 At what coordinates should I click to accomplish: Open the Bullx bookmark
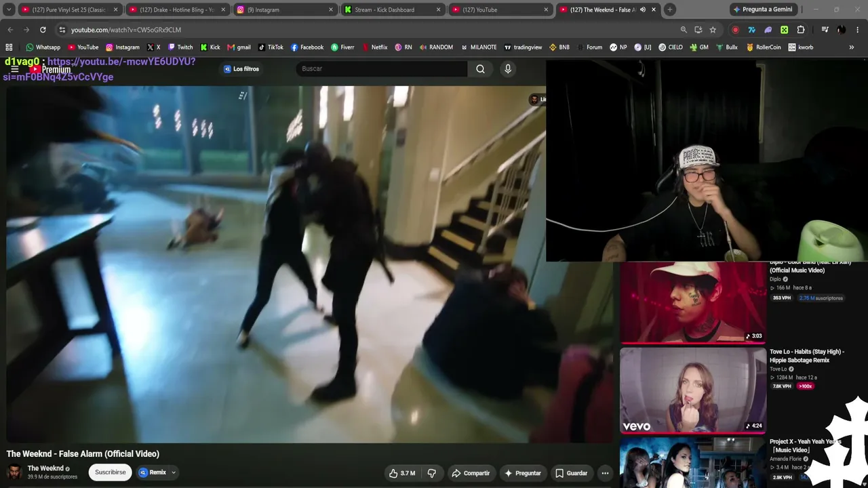click(726, 47)
